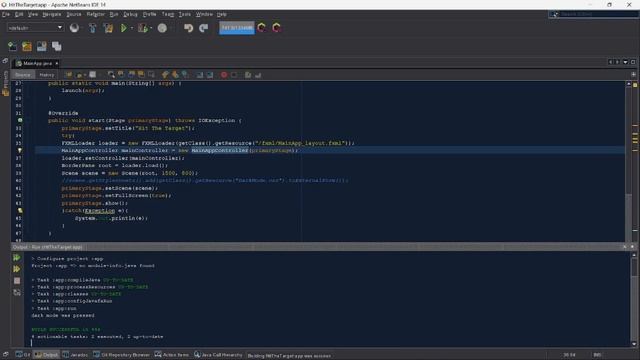This screenshot has width=640, height=360.
Task: Open the Java Call Hierarchy tab
Action: pyautogui.click(x=218, y=355)
